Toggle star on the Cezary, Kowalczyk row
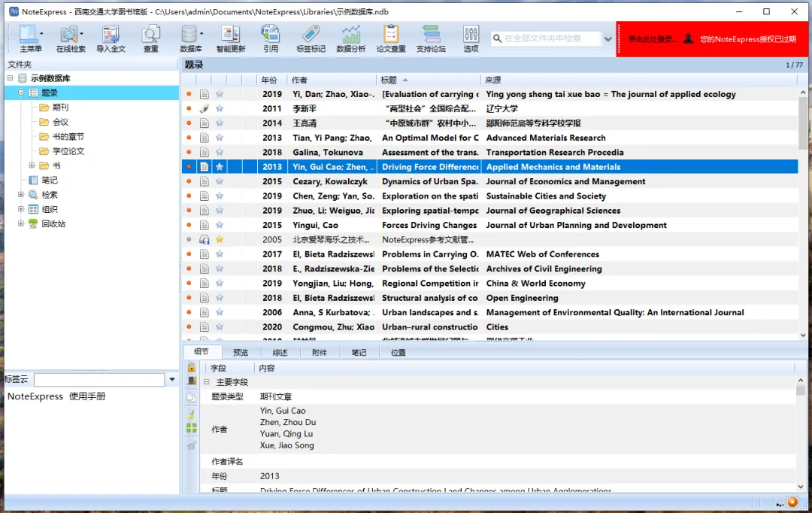Viewport: 812px width, 513px height. click(220, 181)
